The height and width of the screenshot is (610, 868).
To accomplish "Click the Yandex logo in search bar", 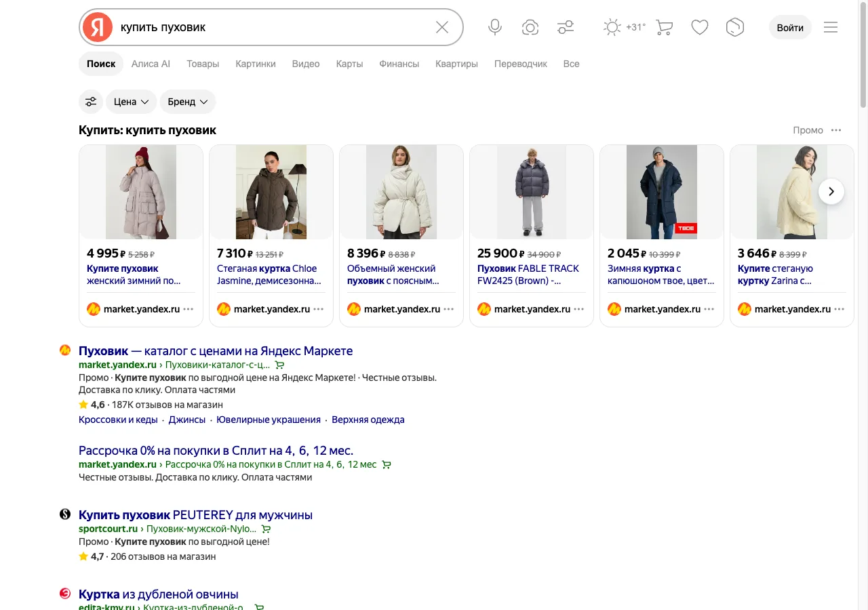I will coord(98,27).
